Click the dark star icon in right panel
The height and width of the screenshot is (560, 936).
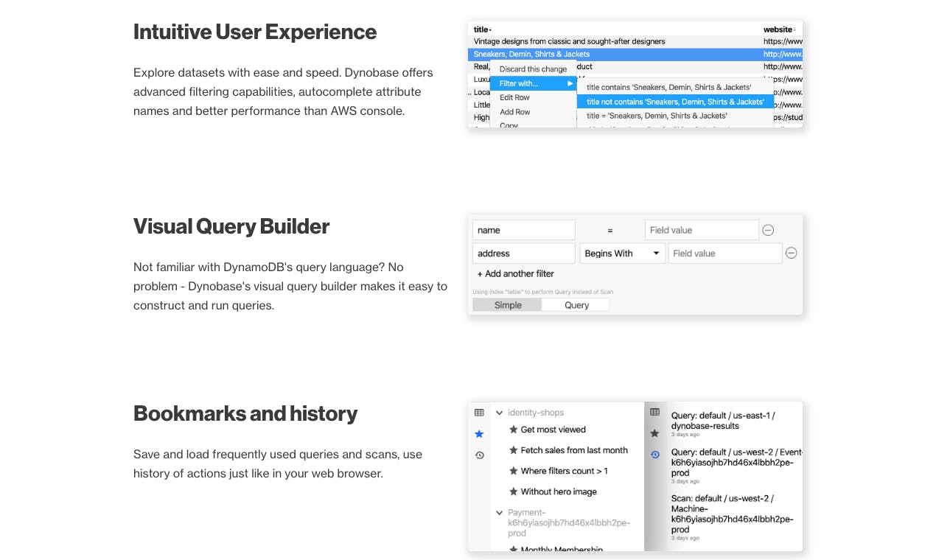pyautogui.click(x=654, y=433)
